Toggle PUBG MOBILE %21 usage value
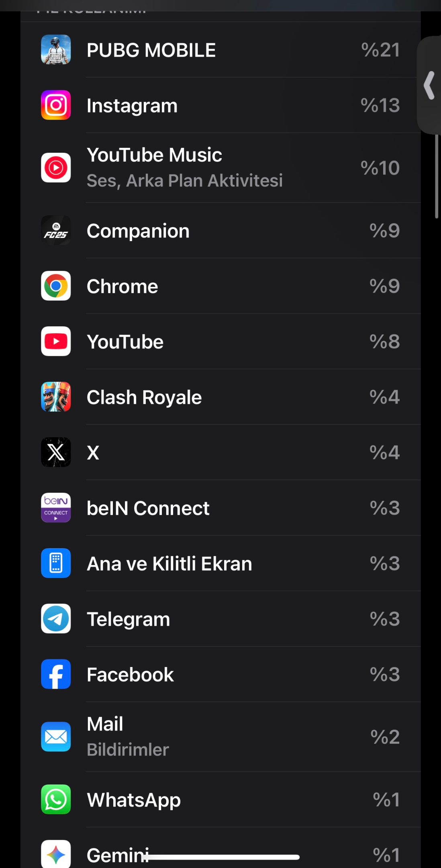 [x=380, y=50]
